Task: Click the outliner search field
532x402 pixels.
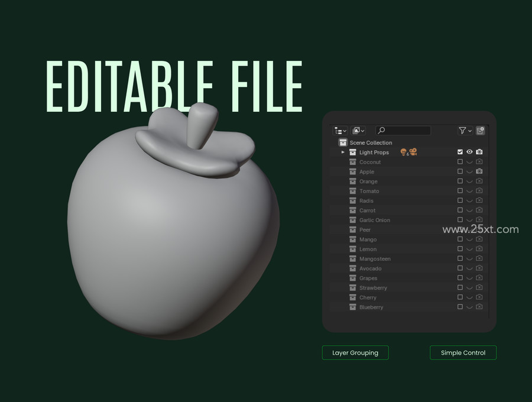Action: pos(403,131)
